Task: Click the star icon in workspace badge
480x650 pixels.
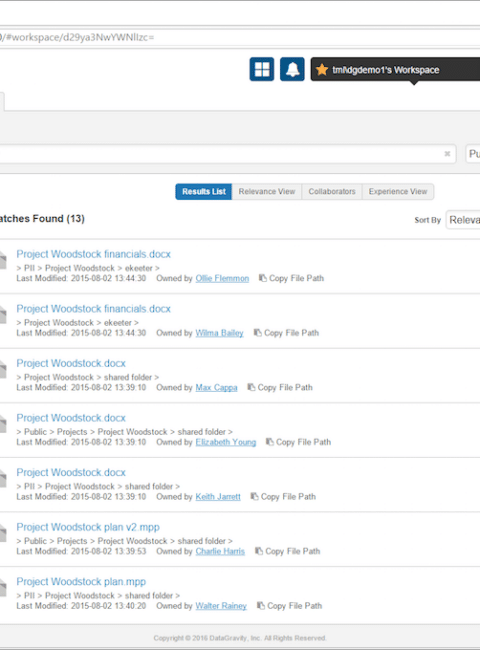Action: coord(322,70)
